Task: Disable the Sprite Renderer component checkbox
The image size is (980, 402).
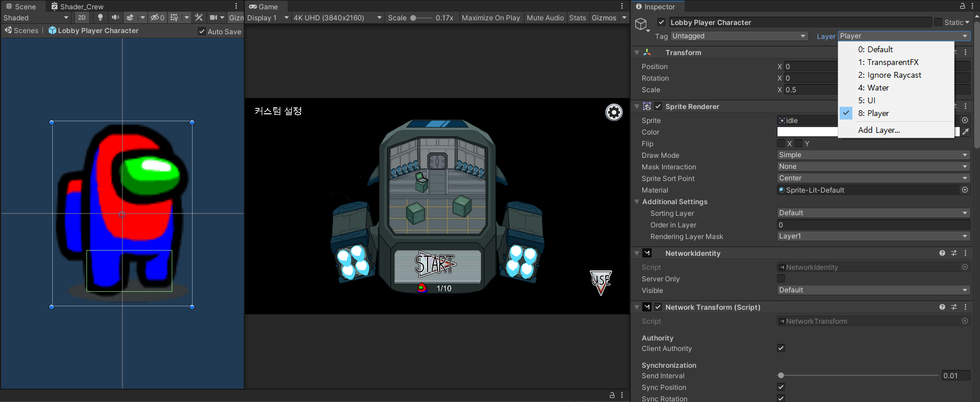Action: [x=658, y=106]
